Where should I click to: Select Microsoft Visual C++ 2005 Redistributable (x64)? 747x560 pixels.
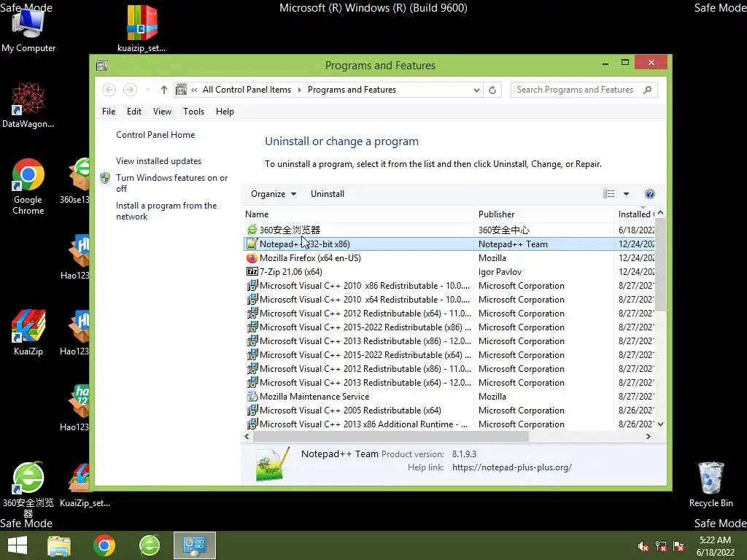tap(449, 410)
